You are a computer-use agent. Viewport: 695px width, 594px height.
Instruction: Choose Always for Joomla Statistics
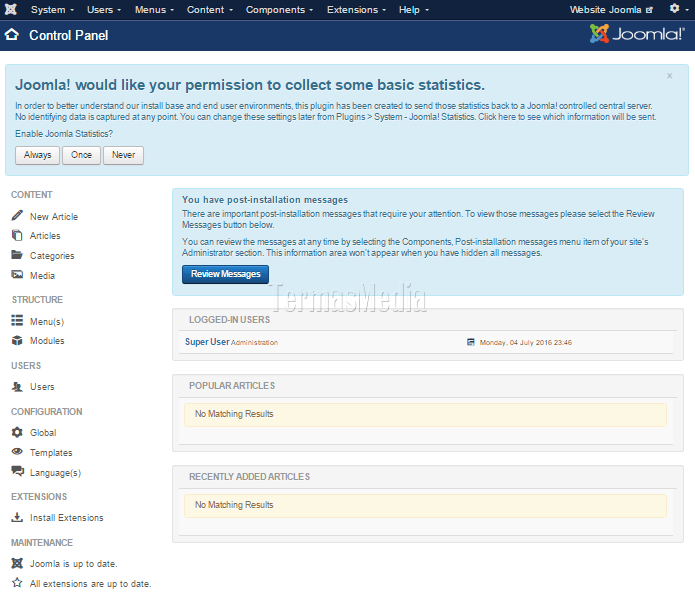pyautogui.click(x=38, y=155)
